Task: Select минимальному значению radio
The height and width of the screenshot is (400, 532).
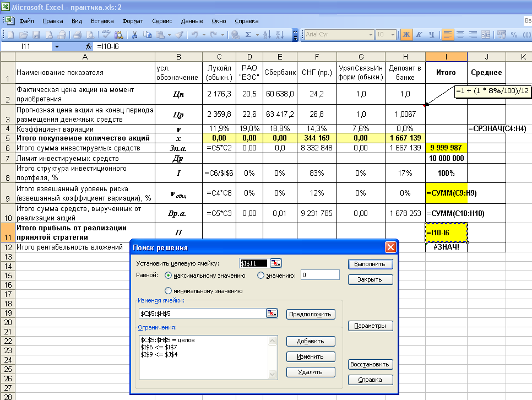Action: click(168, 291)
